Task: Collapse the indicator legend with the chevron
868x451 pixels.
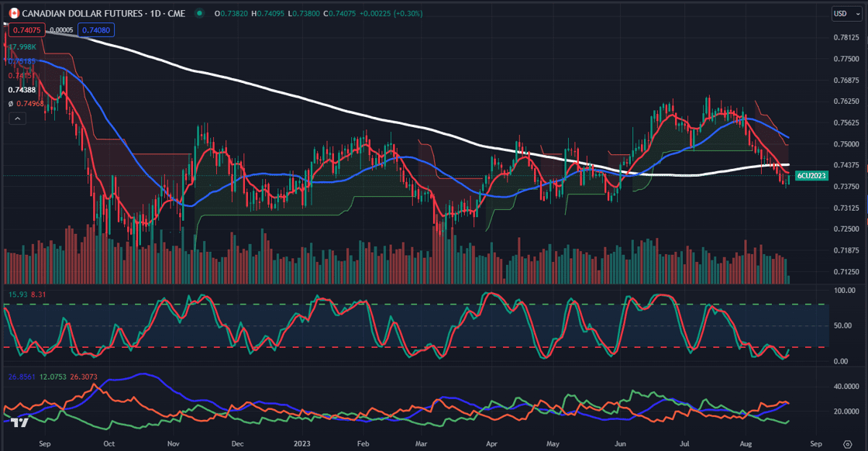Action: pos(17,119)
